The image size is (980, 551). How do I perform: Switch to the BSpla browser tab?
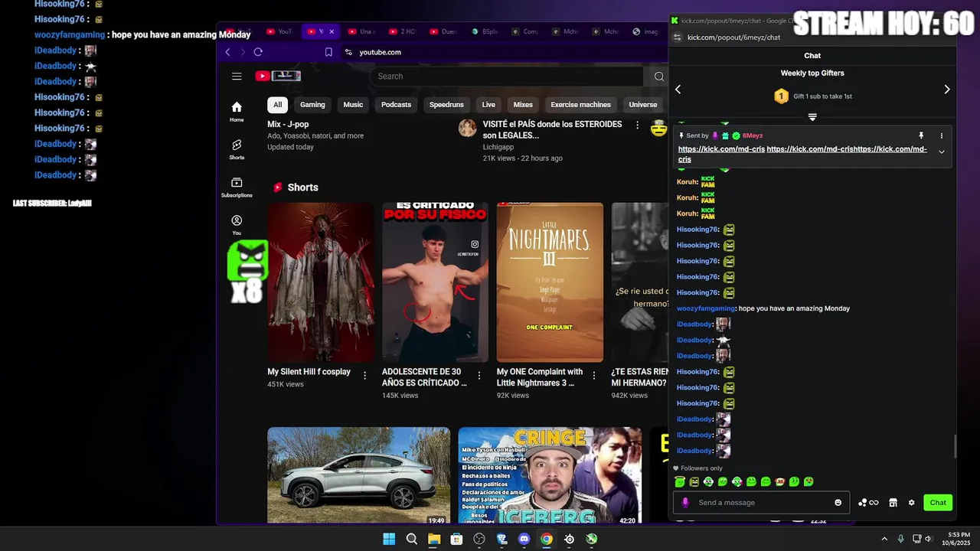pyautogui.click(x=484, y=31)
